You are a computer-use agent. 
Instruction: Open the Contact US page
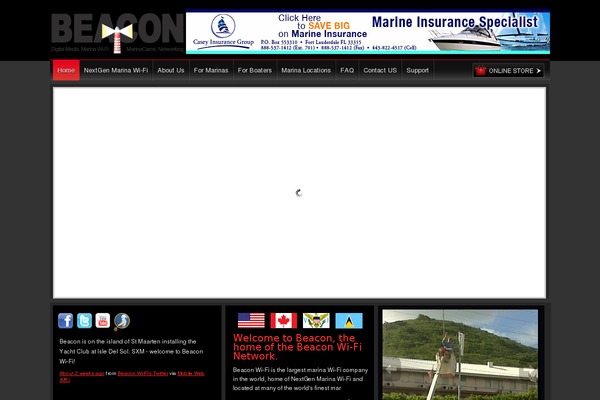(380, 70)
